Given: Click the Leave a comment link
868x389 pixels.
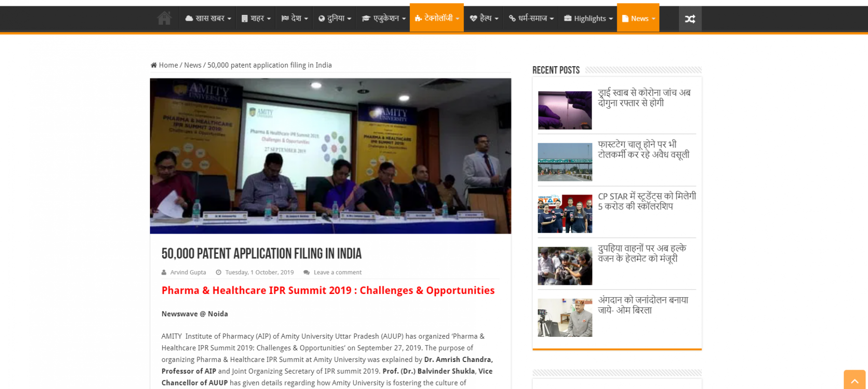Looking at the screenshot, I should click(x=338, y=273).
